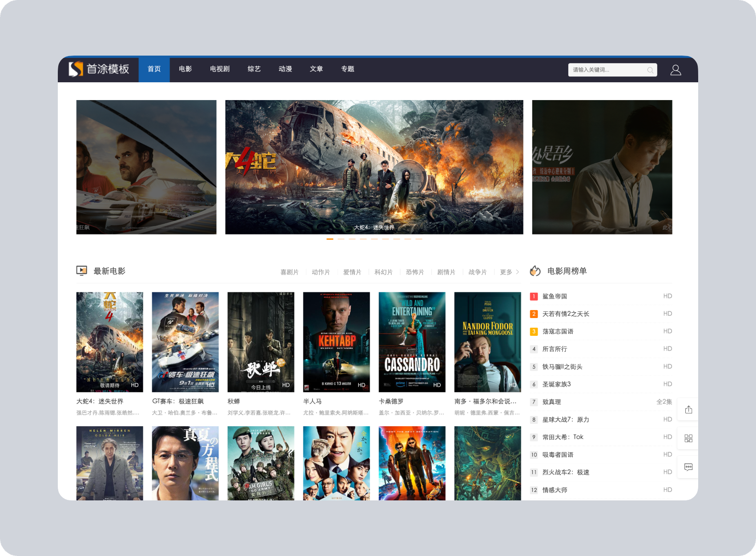Open the 电影 nav tab
Viewport: 756px width, 556px height.
click(185, 69)
